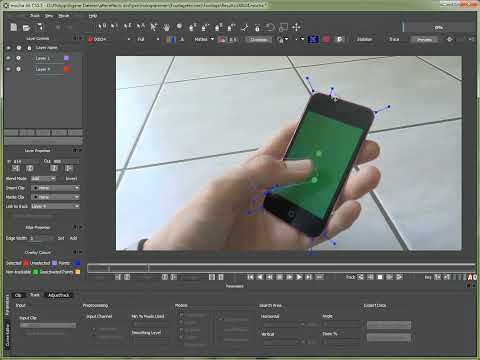
Task: Open the Blend Mode dropdown
Action: tap(43, 179)
